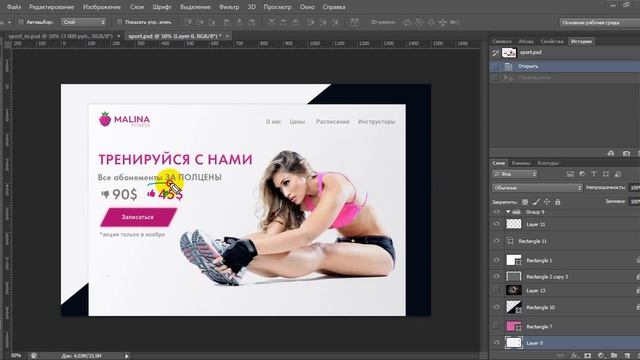Switch to the История panel tab

tap(581, 41)
